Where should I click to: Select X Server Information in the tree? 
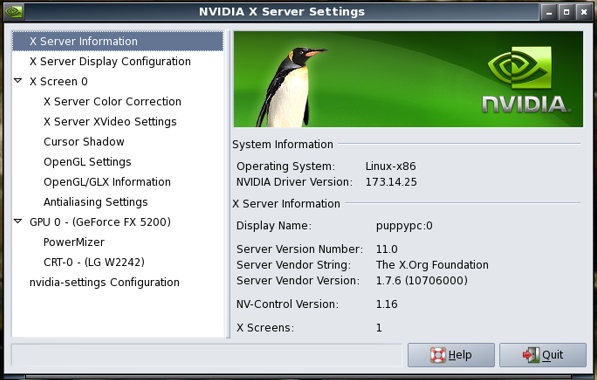(x=118, y=41)
